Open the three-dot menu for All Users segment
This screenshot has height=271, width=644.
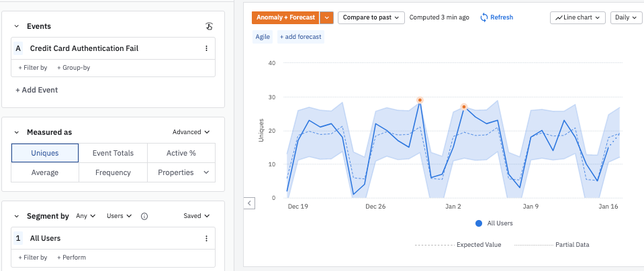[x=206, y=238]
